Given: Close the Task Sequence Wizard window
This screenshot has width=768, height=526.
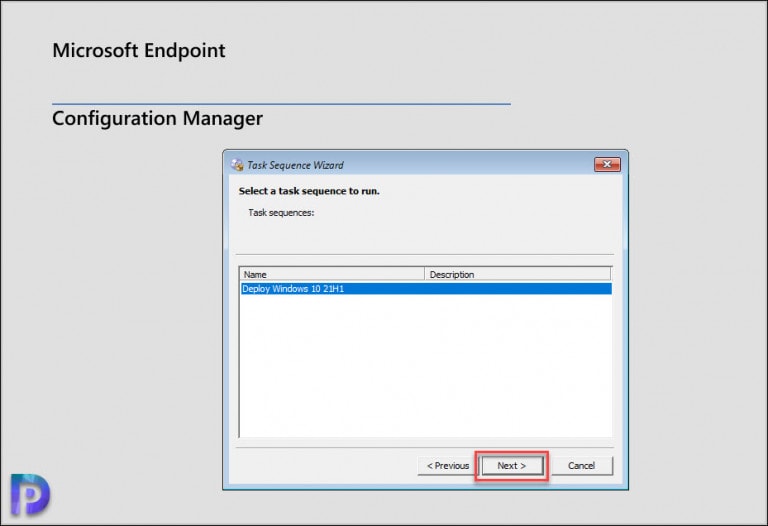Looking at the screenshot, I should 607,165.
